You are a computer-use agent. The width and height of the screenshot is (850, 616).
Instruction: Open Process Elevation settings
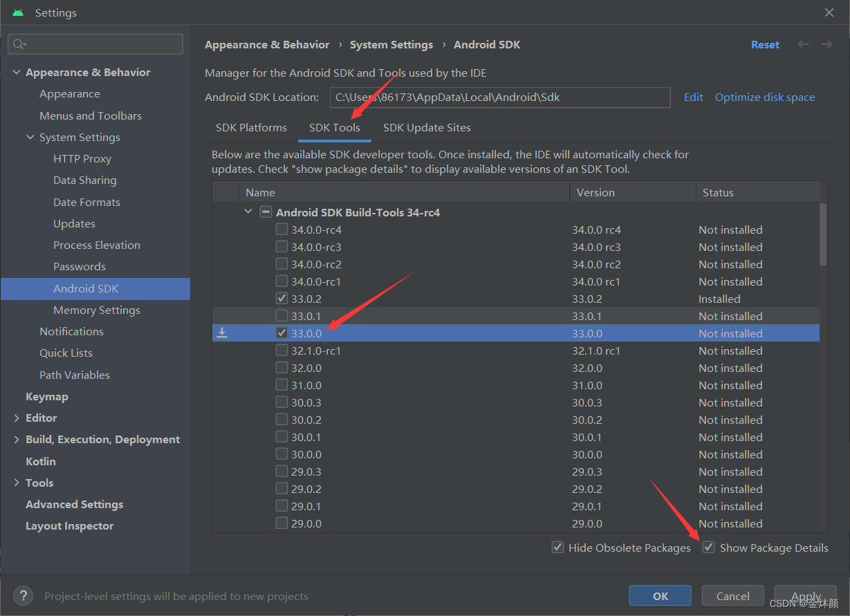[97, 245]
